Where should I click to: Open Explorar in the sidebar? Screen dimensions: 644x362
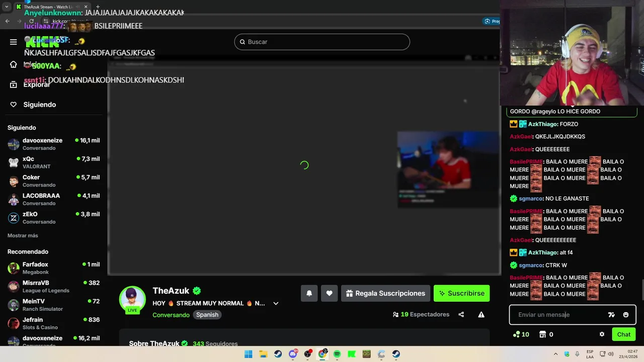(37, 84)
